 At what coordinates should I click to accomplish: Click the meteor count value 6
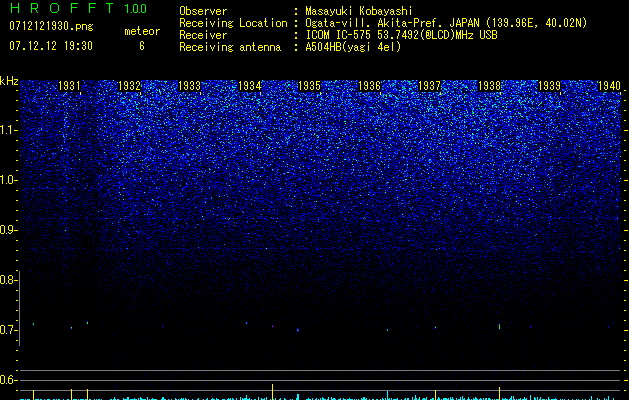click(142, 46)
